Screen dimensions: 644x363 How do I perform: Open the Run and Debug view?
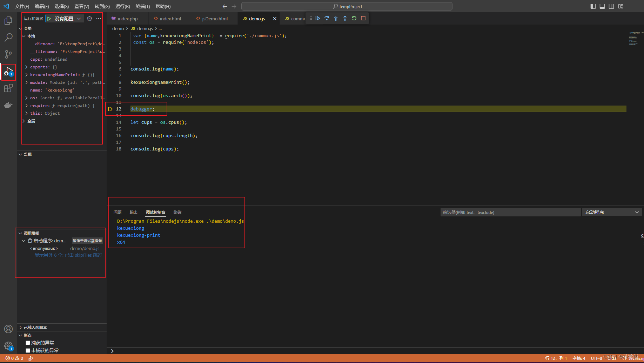tap(8, 72)
